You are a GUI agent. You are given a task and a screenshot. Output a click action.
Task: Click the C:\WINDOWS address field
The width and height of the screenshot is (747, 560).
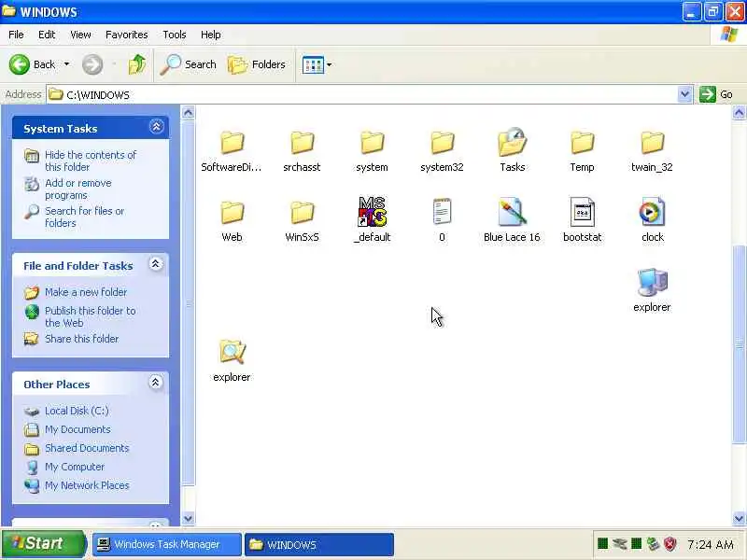pyautogui.click(x=362, y=94)
